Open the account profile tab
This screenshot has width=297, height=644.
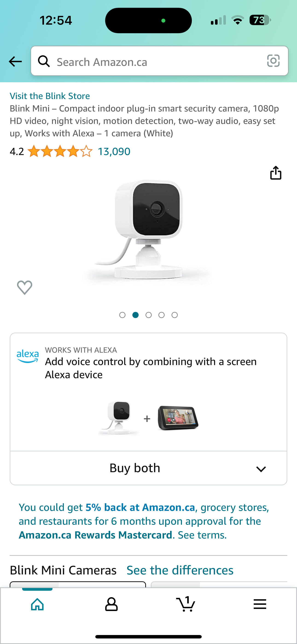[x=111, y=605]
